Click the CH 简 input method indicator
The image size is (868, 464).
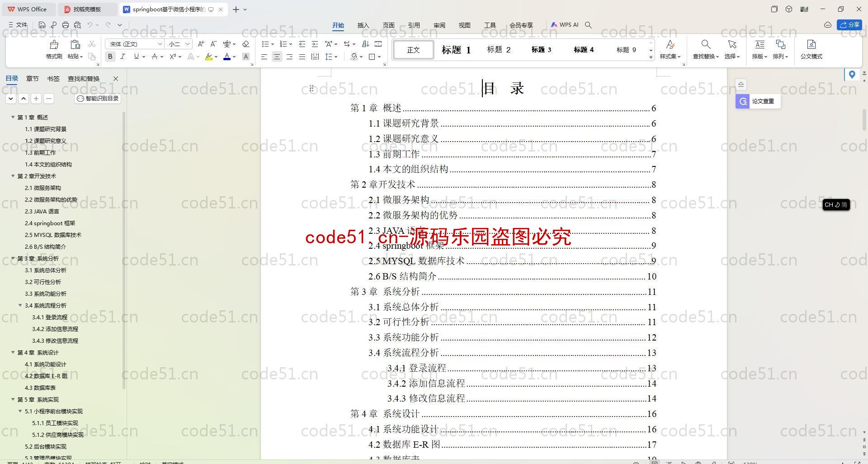[x=836, y=205]
